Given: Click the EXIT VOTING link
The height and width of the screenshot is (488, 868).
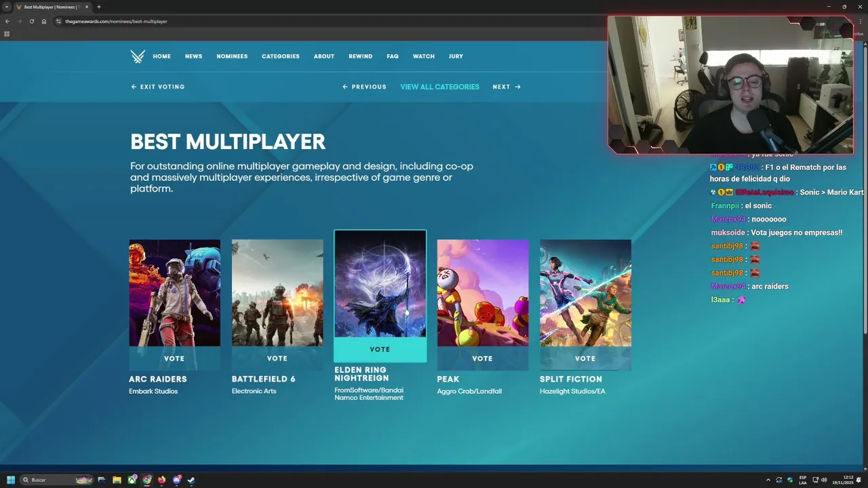Looking at the screenshot, I should pyautogui.click(x=158, y=87).
